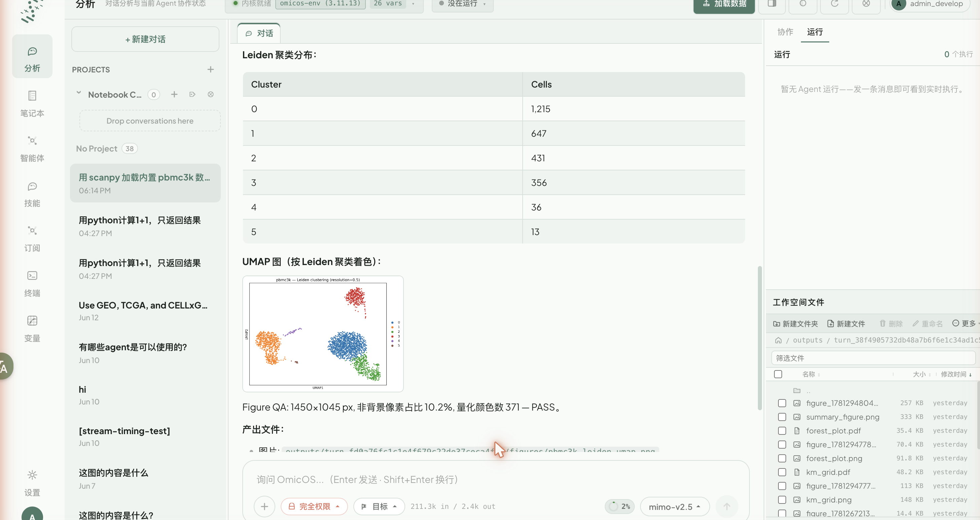This screenshot has width=980, height=520.
Task: Go to the workspace home folder icon in the breadcrumb
Action: click(778, 340)
